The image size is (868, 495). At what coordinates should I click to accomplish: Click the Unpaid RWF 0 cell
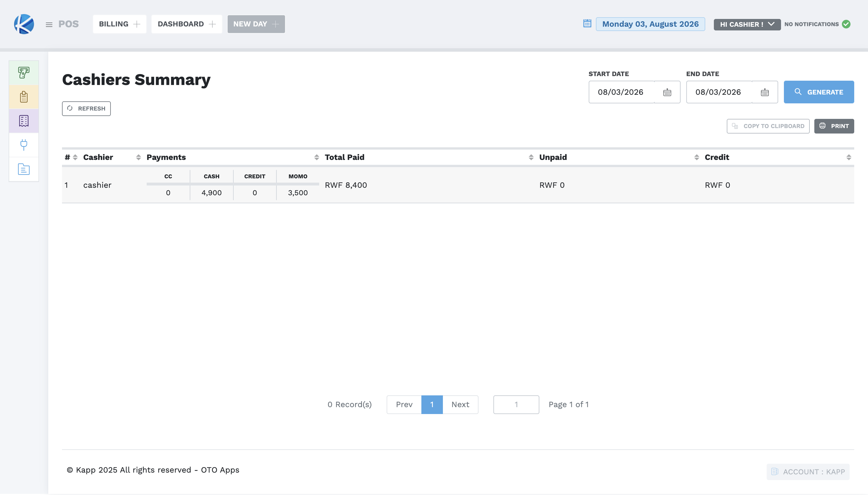click(552, 185)
